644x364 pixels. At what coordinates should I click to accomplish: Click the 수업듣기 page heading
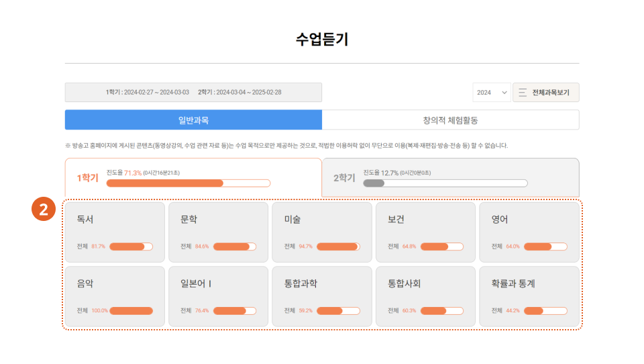322,40
